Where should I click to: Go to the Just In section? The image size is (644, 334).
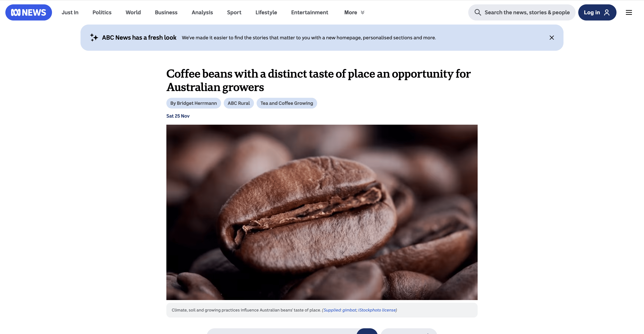pyautogui.click(x=70, y=12)
